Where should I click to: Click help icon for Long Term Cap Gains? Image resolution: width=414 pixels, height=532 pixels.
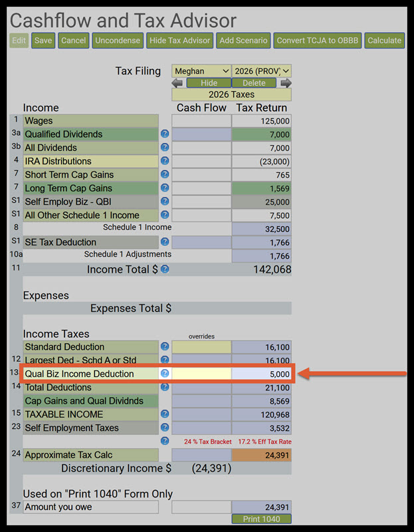(x=165, y=188)
